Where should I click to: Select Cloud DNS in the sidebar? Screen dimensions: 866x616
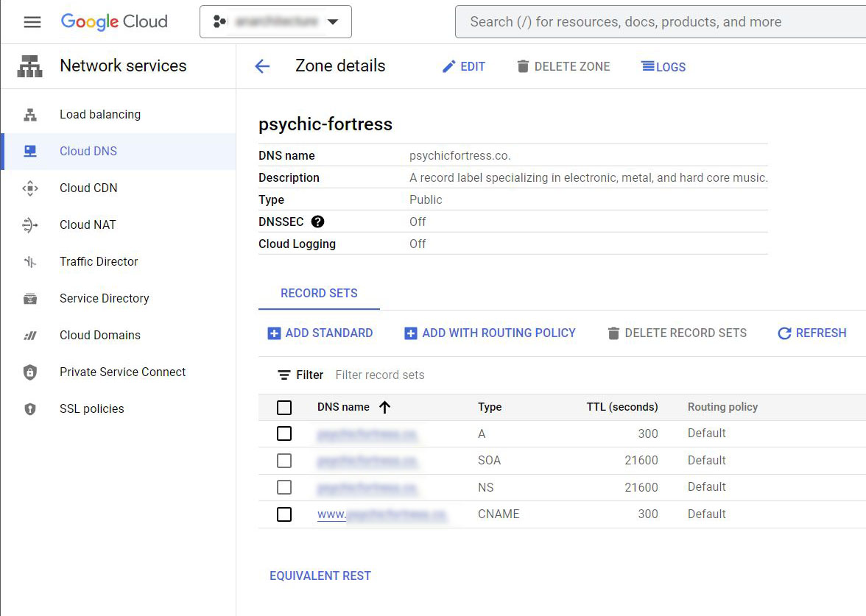88,152
